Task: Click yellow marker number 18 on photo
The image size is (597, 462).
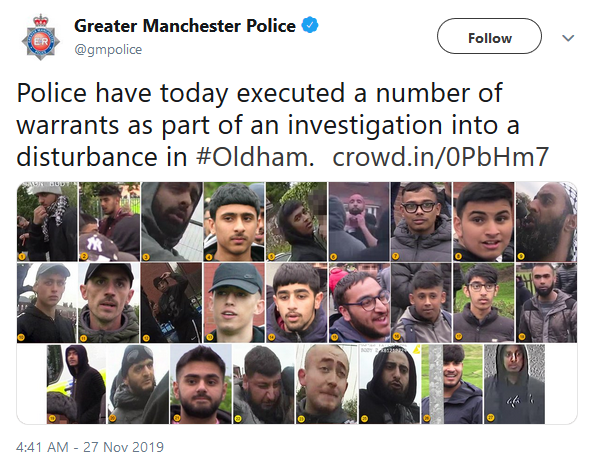Action: pyautogui.click(x=521, y=337)
